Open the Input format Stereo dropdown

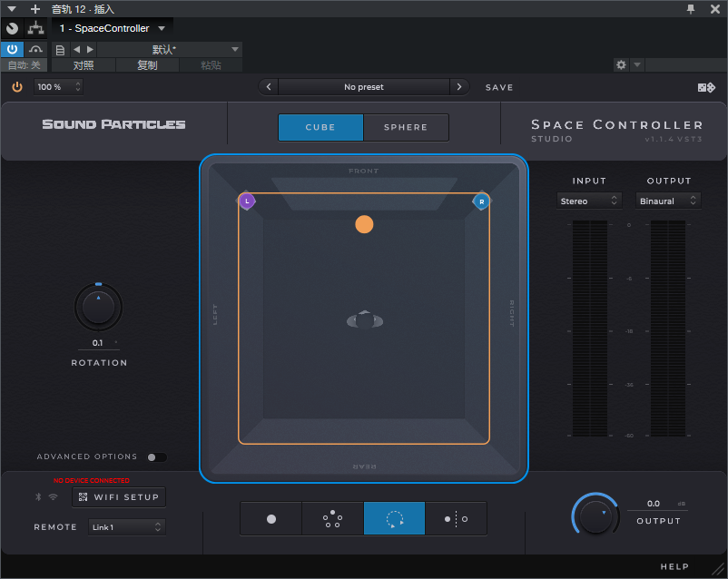tap(589, 201)
